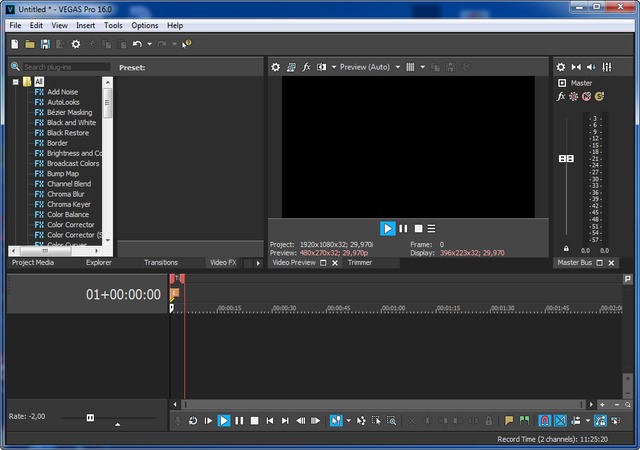Switch to the Trimmer tab
The height and width of the screenshot is (450, 640).
coord(359,263)
